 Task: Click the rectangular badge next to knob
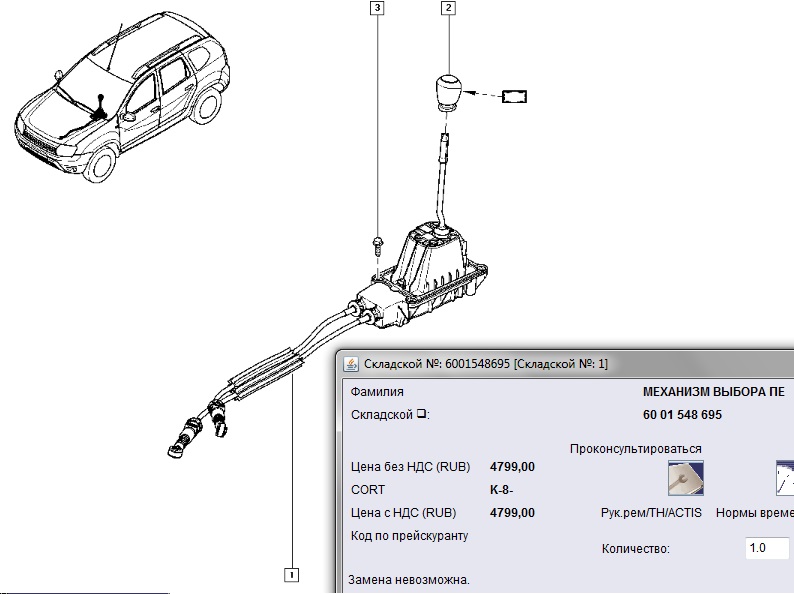coord(514,97)
